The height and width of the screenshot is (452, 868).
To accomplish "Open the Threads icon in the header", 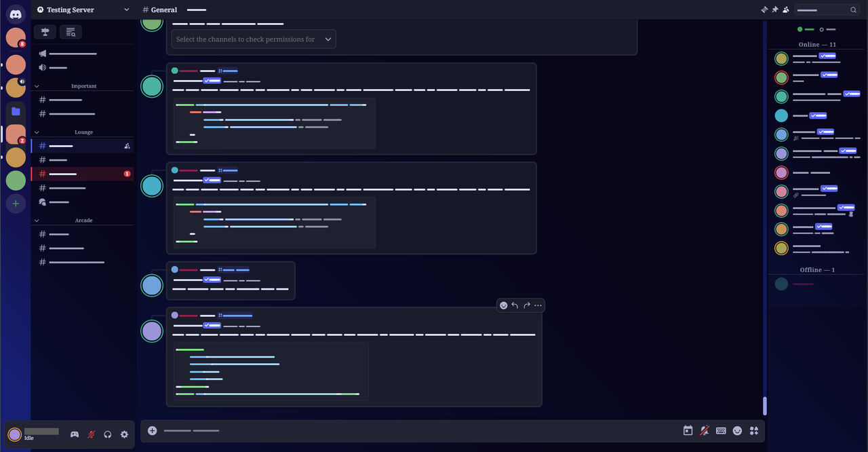I will tap(764, 10).
